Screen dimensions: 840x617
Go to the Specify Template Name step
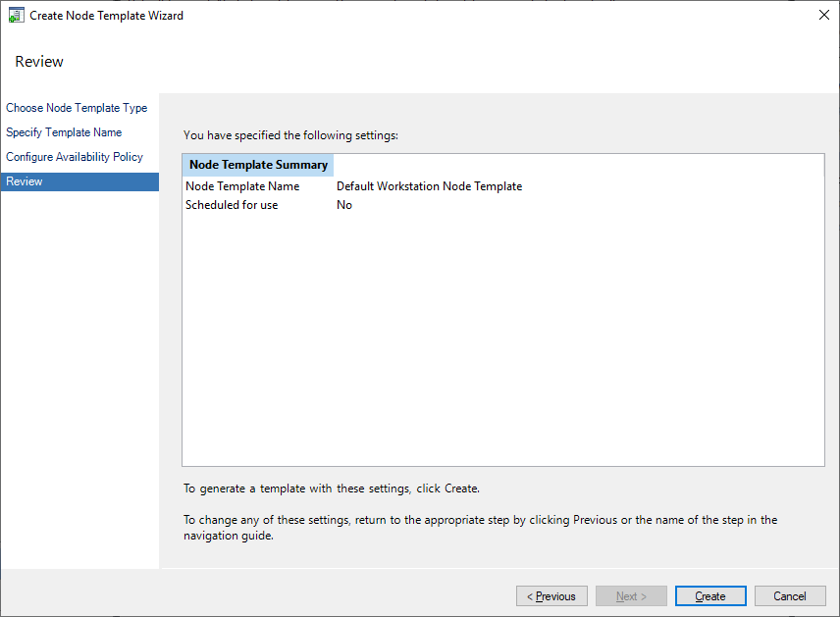pos(65,131)
